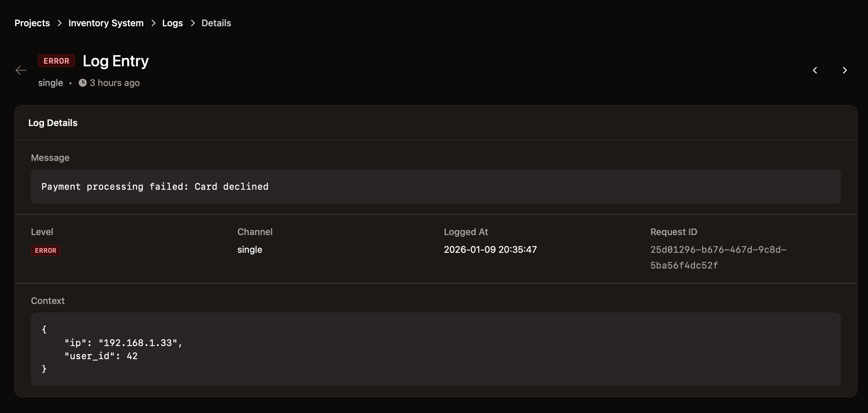
Task: Click the back arrow beside Log Entry title
Action: point(21,70)
